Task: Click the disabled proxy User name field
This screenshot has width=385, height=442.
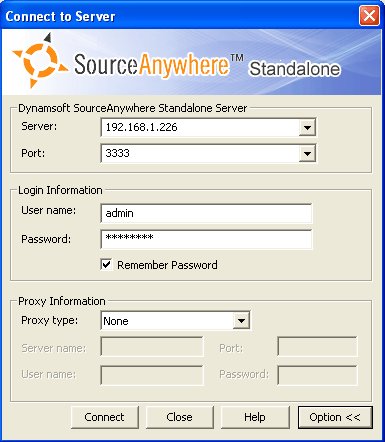Action: pyautogui.click(x=152, y=375)
